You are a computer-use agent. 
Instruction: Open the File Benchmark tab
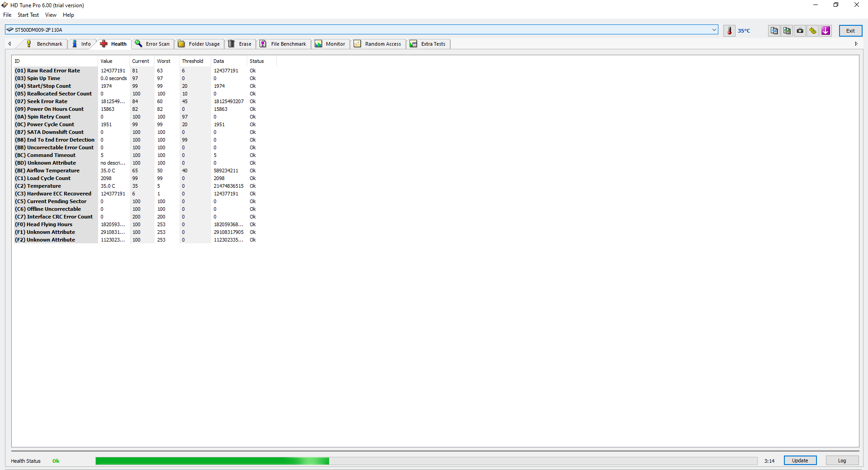click(x=283, y=44)
